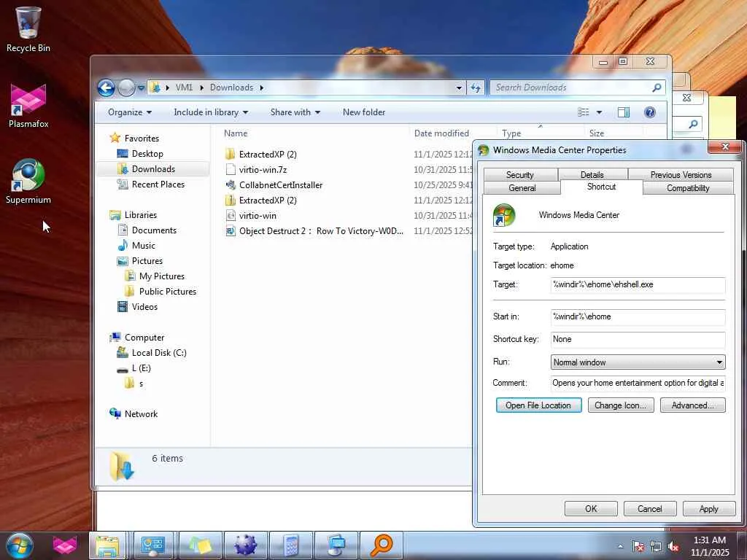Cancel the Properties dialog

(x=650, y=508)
